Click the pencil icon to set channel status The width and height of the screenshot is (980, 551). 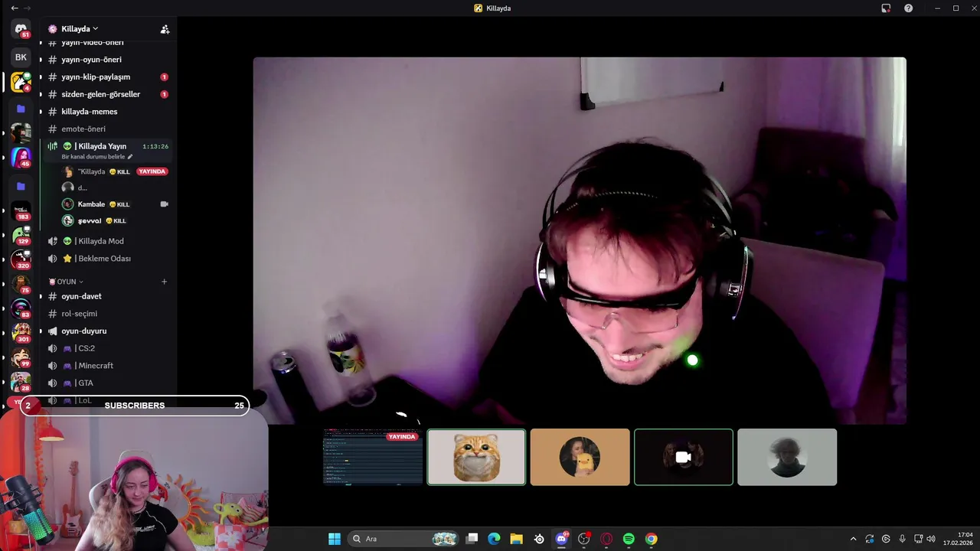[130, 157]
